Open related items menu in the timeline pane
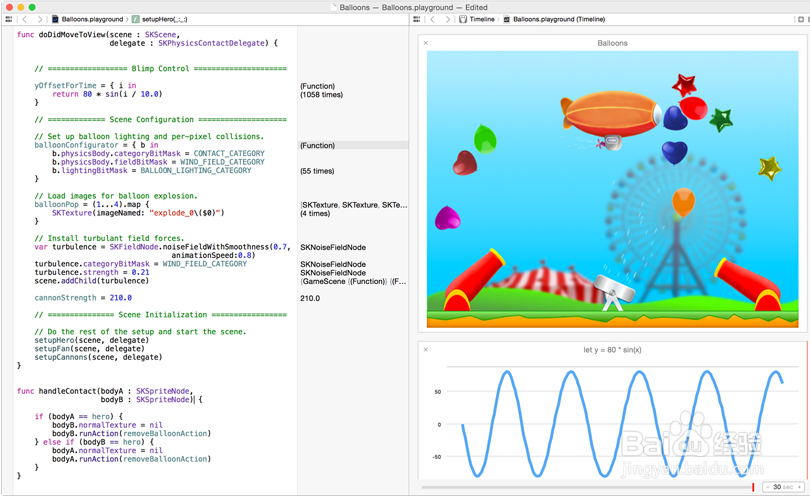 pyautogui.click(x=416, y=19)
